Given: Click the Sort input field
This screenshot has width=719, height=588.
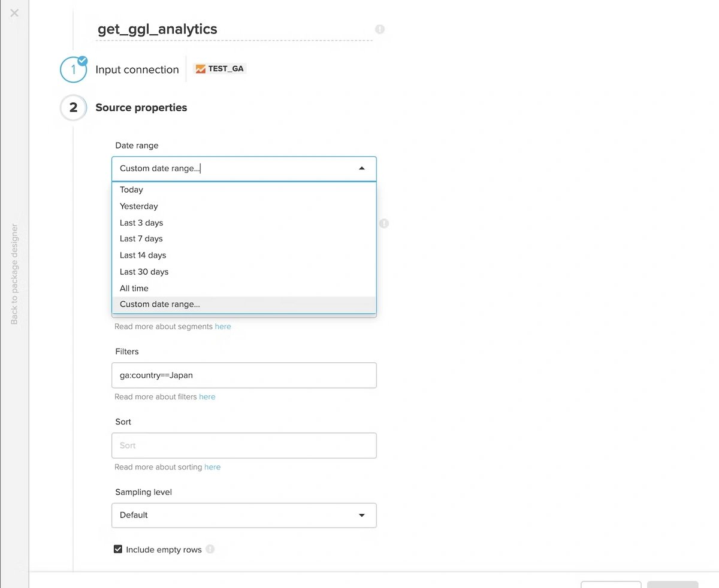Looking at the screenshot, I should tap(244, 445).
